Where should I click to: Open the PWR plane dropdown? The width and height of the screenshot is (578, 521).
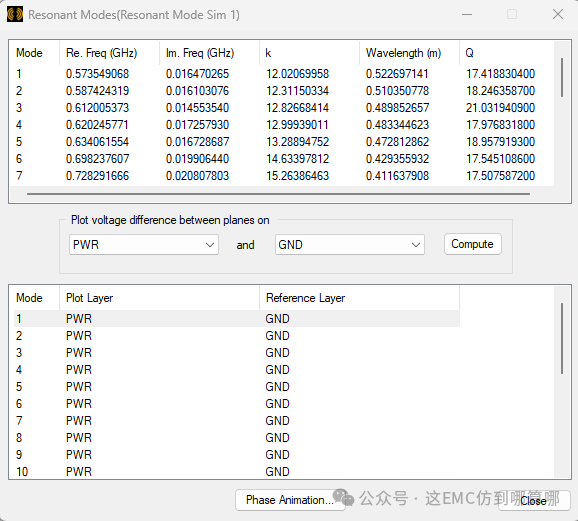pyautogui.click(x=144, y=245)
